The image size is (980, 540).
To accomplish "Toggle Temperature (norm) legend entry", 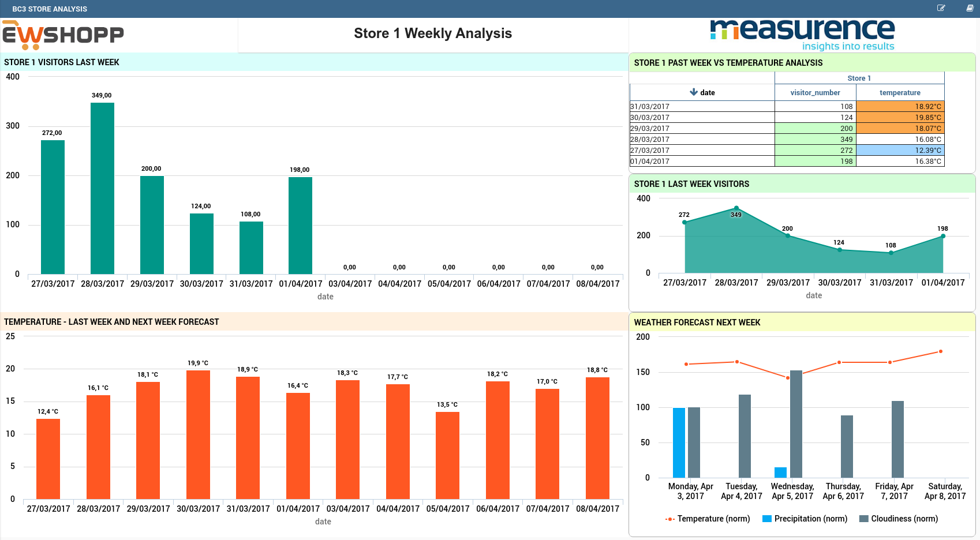I will tap(708, 519).
